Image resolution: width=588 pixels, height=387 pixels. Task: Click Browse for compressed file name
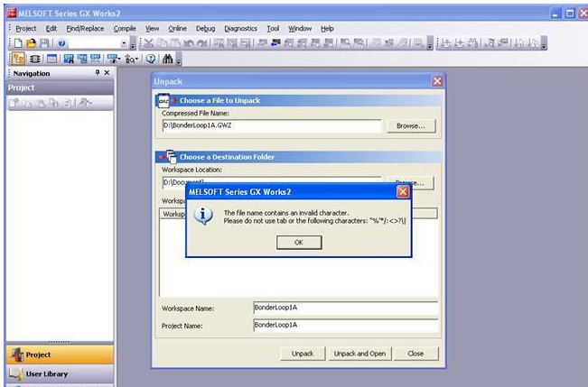click(x=411, y=126)
